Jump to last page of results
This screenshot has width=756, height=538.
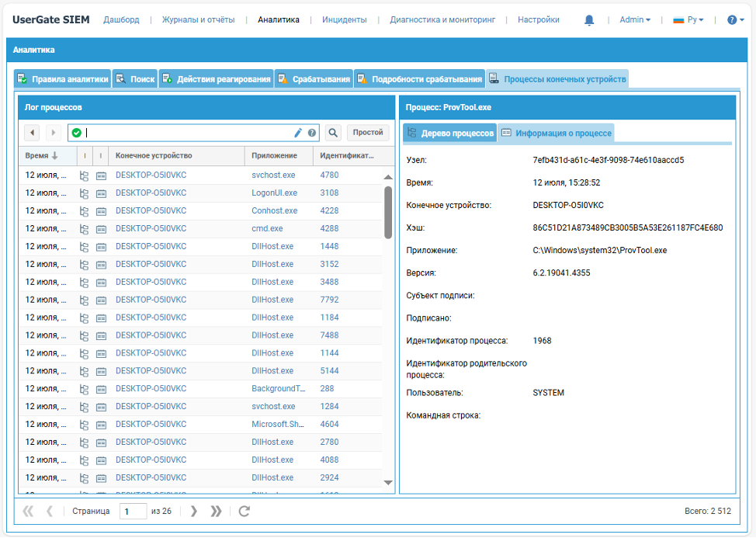[x=217, y=511]
